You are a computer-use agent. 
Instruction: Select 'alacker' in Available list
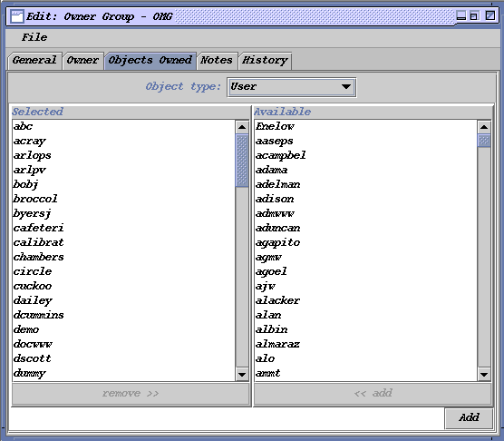366,300
